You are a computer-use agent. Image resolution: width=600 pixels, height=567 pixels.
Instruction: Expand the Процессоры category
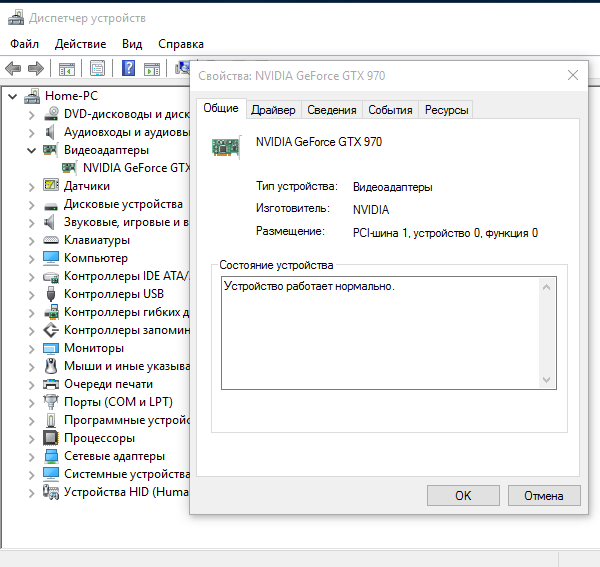coord(32,438)
